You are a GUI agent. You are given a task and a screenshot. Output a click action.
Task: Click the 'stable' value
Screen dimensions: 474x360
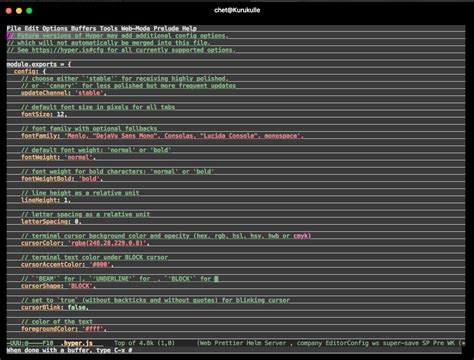(x=89, y=93)
